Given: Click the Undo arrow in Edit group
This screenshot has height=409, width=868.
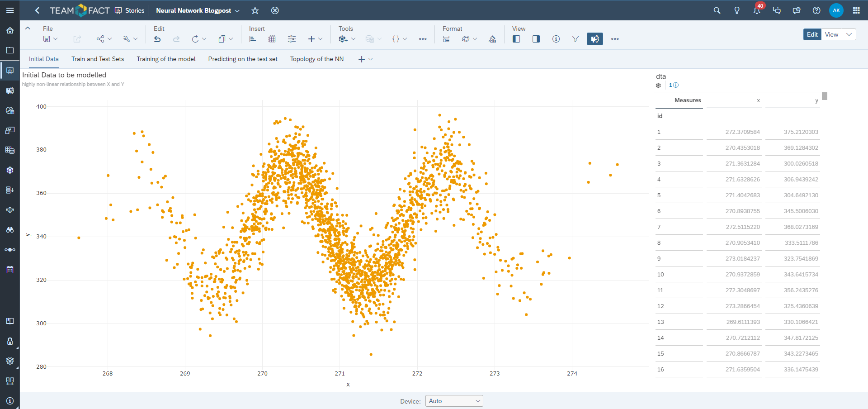Looking at the screenshot, I should [157, 39].
